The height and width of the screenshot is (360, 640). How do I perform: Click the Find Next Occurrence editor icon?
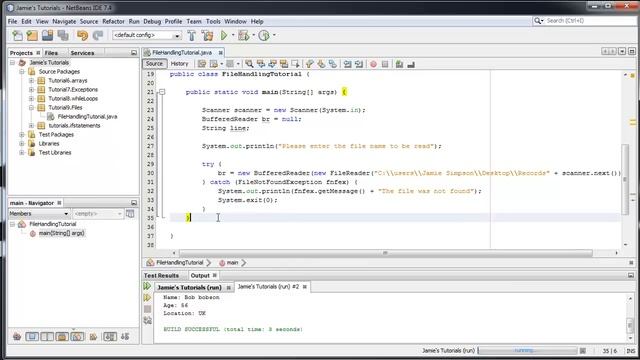[x=272, y=64]
